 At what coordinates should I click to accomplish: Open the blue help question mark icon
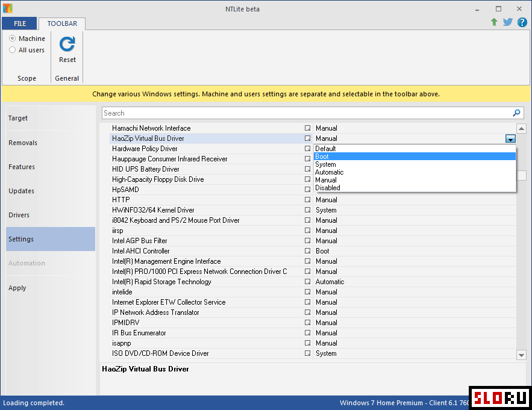click(522, 22)
